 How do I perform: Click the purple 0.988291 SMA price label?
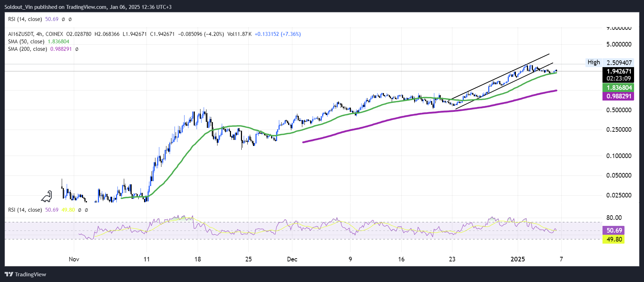tap(619, 96)
